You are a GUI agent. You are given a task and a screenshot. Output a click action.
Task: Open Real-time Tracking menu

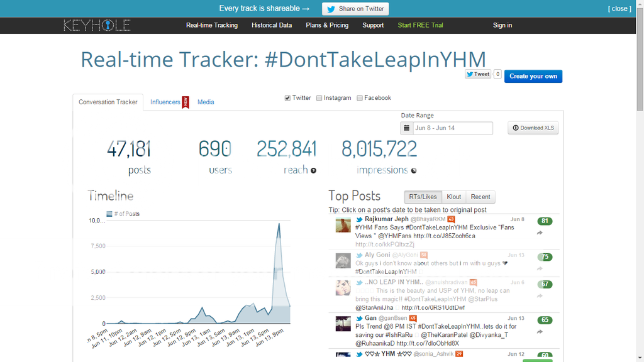tap(212, 25)
